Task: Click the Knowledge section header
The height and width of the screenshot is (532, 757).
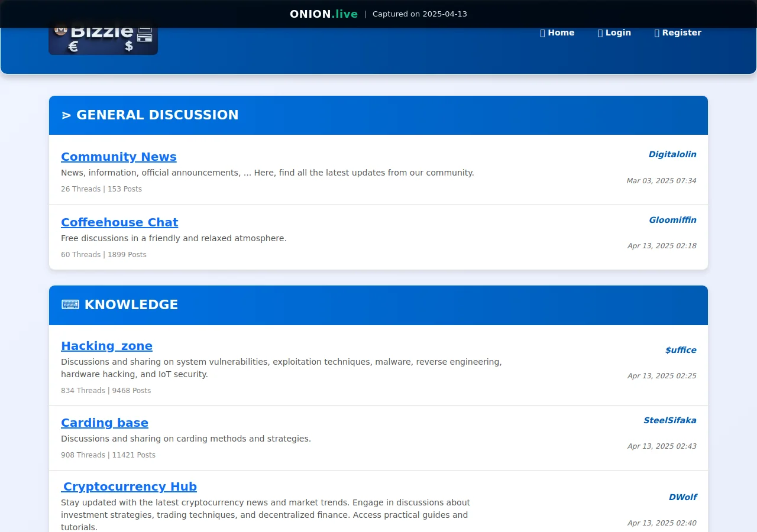Action: pos(131,305)
